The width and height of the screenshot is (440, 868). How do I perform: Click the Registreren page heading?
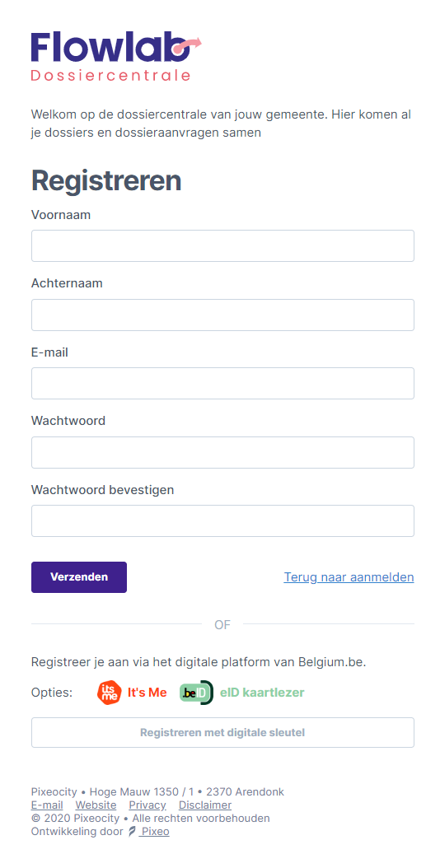(106, 180)
